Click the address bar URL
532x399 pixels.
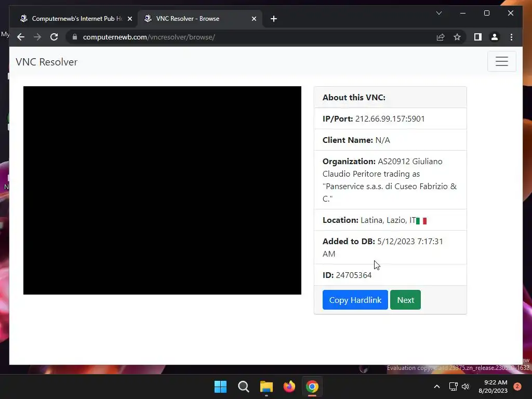pyautogui.click(x=149, y=37)
